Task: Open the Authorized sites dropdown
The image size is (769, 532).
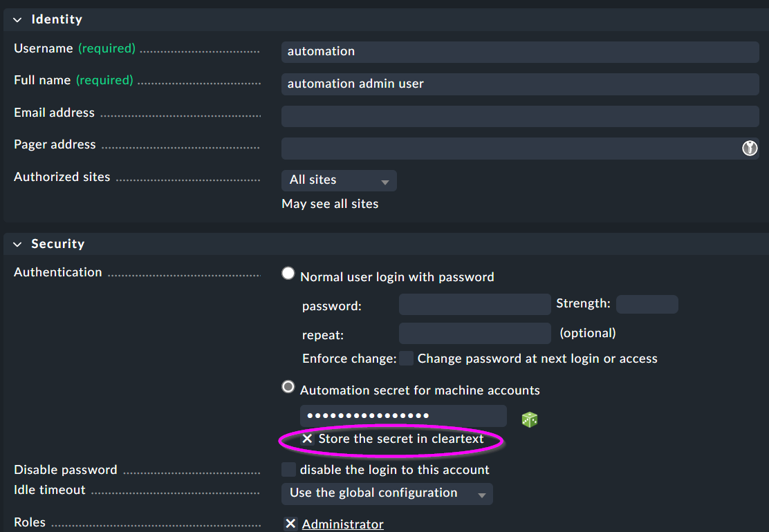Action: [339, 180]
